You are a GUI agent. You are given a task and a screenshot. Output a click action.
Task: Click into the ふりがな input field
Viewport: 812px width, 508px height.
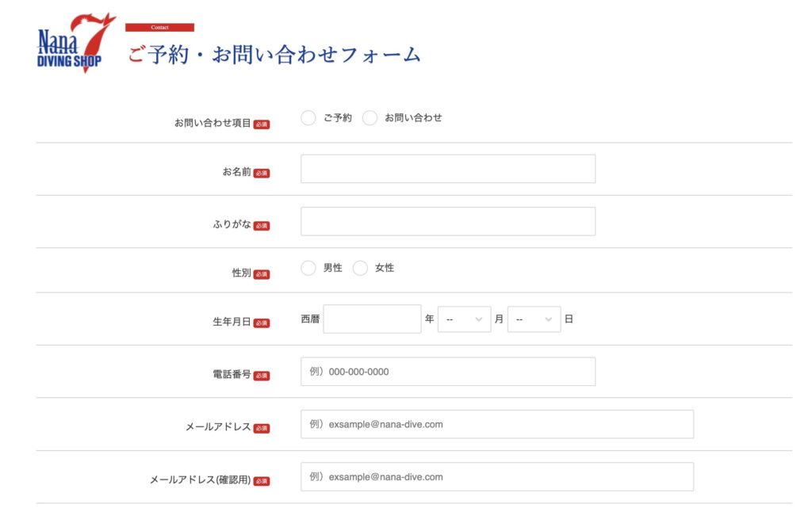click(447, 222)
